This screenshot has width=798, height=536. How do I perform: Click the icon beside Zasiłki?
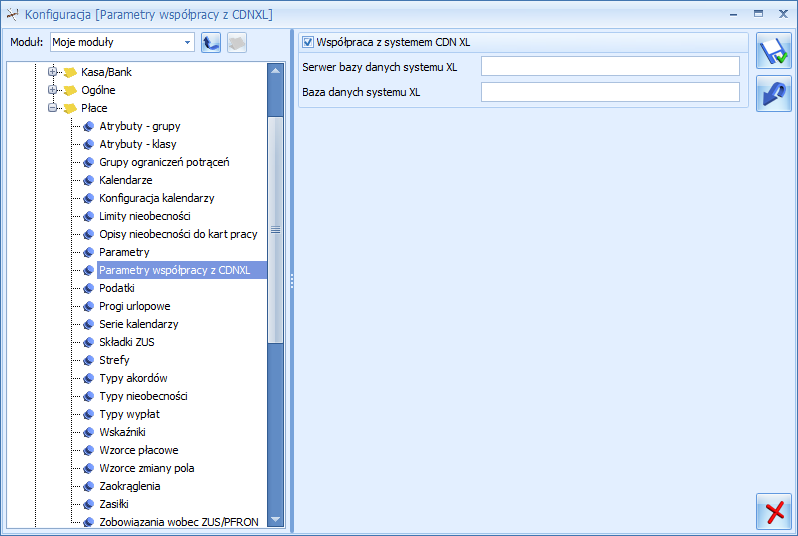pos(89,504)
